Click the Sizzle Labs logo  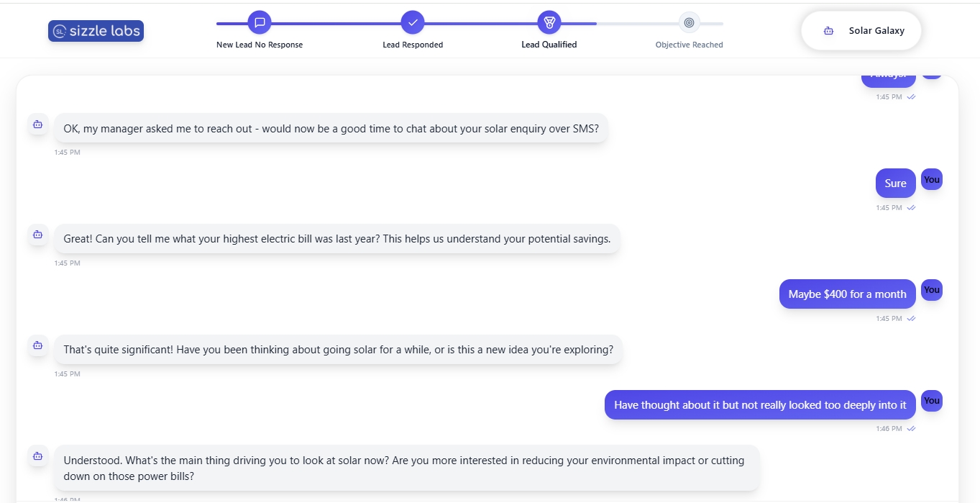pos(96,31)
